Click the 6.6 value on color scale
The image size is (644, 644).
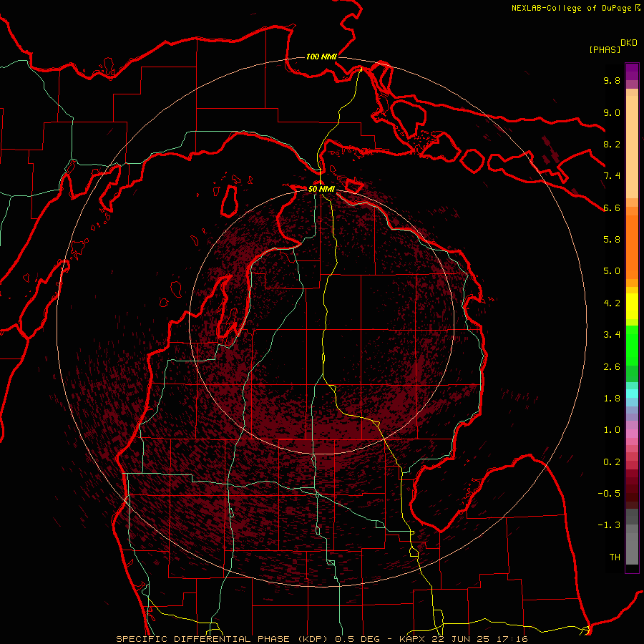tap(612, 208)
